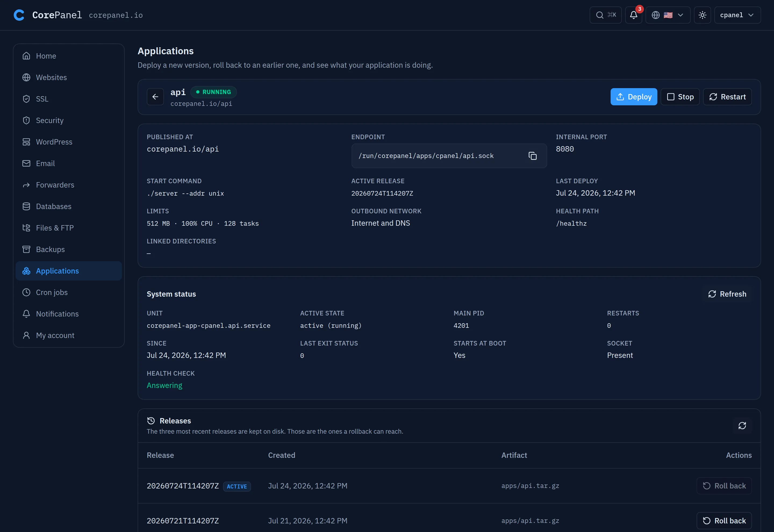This screenshot has width=774, height=532.
Task: Click the internal port value 8080
Action: pos(565,149)
